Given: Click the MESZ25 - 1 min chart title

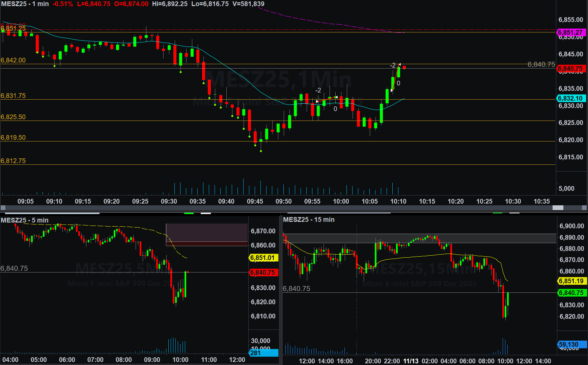Looking at the screenshot, I should (25, 4).
